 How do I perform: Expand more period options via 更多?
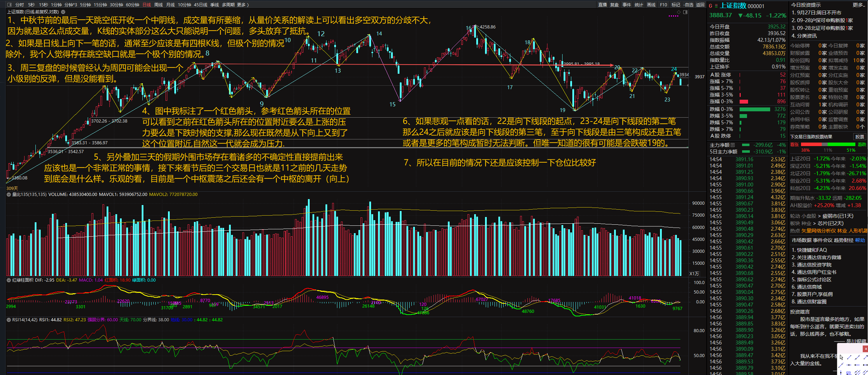(243, 5)
